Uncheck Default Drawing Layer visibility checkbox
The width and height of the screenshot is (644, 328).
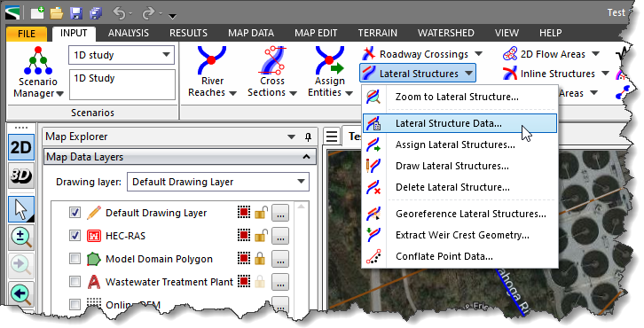pos(75,213)
